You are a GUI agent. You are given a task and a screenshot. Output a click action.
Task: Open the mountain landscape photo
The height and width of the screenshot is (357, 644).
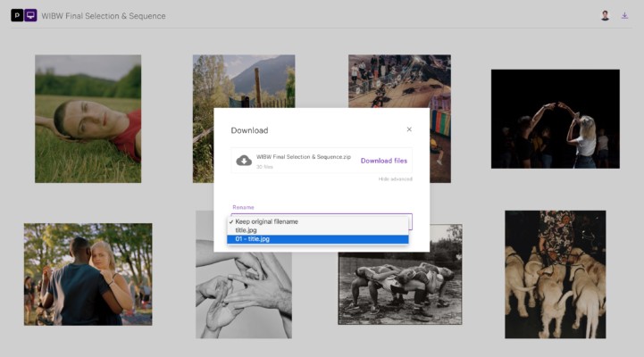point(243,79)
